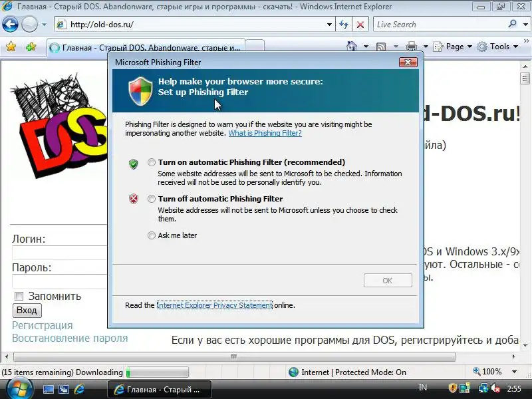Click the Internet Explorer icon in title bar
The image size is (532, 399).
pyautogui.click(x=7, y=6)
